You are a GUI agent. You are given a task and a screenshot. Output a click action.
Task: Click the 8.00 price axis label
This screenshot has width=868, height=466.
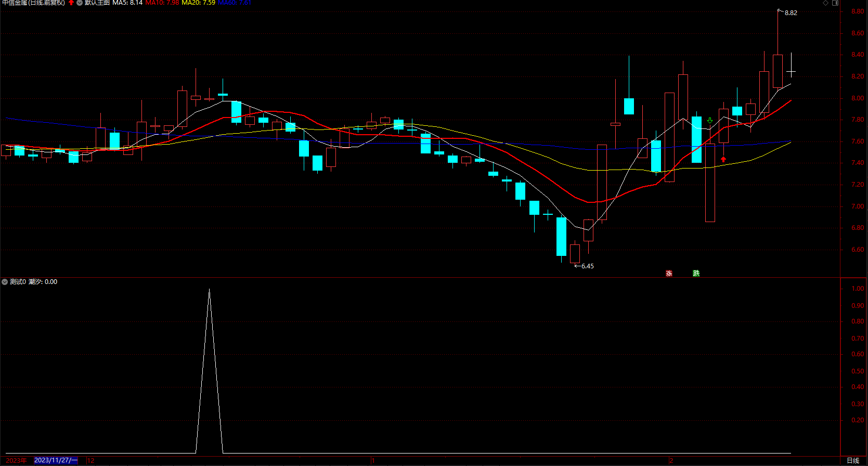[x=858, y=98]
